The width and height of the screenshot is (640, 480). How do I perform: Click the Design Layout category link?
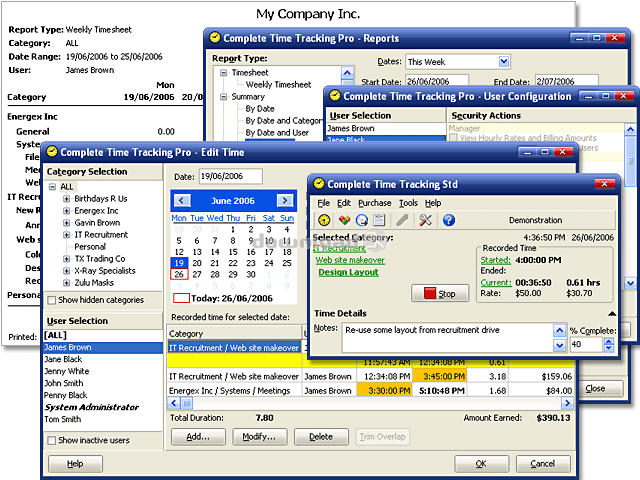point(348,273)
